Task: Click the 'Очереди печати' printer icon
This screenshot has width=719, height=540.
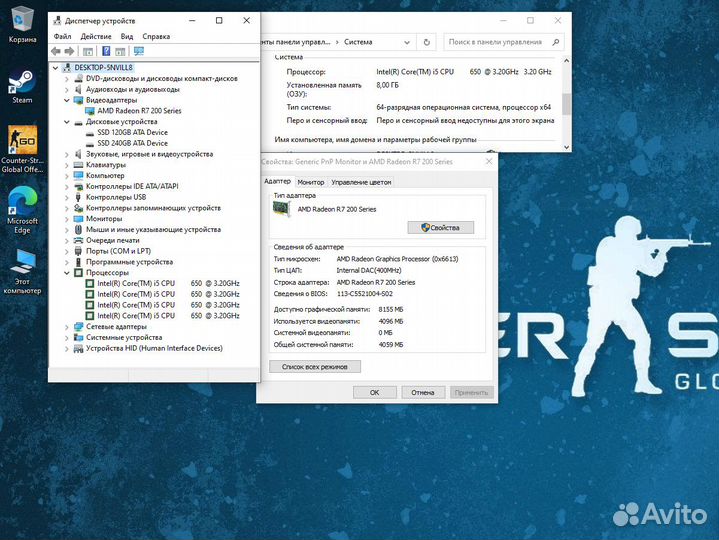Action: tap(78, 241)
